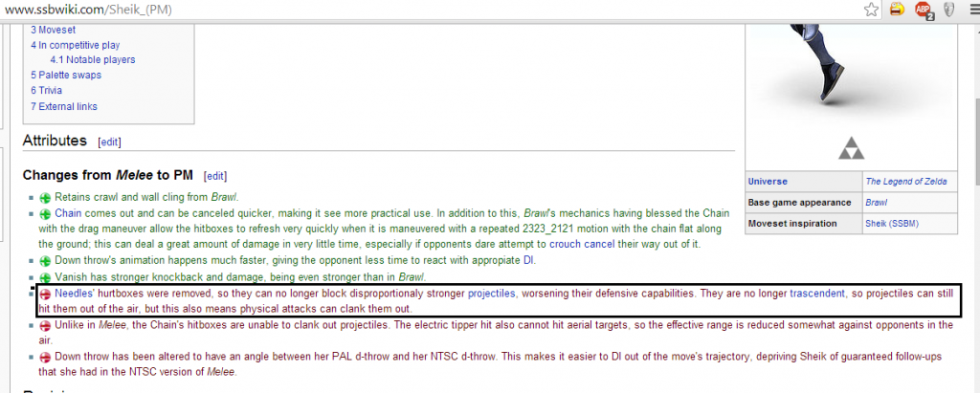Open 'The Legend of Zelda' infobox link

pyautogui.click(x=905, y=182)
